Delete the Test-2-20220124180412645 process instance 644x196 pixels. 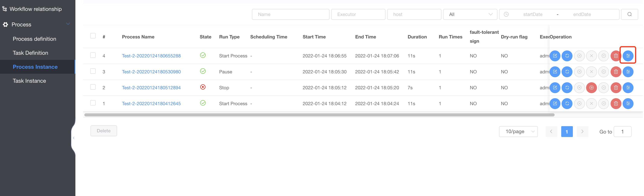tap(616, 104)
